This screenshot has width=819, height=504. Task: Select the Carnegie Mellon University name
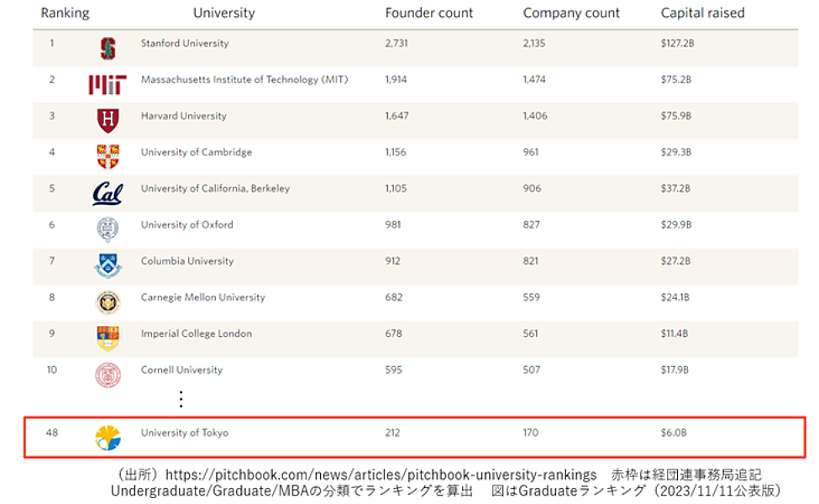(203, 297)
